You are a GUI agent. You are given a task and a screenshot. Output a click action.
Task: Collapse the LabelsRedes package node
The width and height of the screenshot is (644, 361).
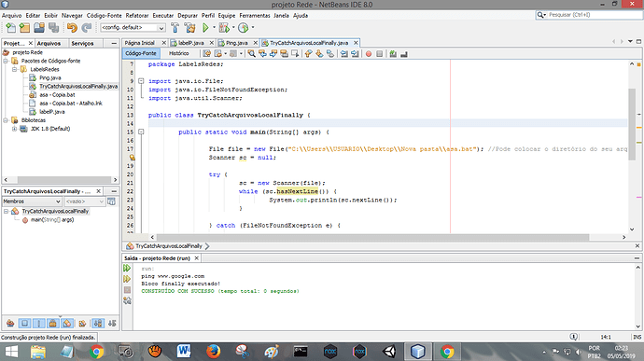click(x=14, y=69)
